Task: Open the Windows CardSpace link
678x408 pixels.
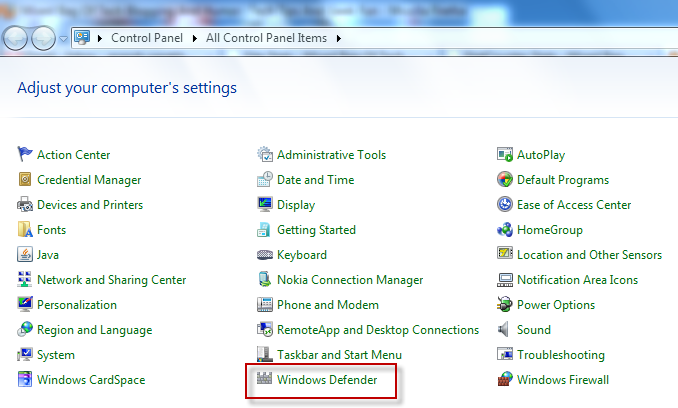Action: [91, 380]
